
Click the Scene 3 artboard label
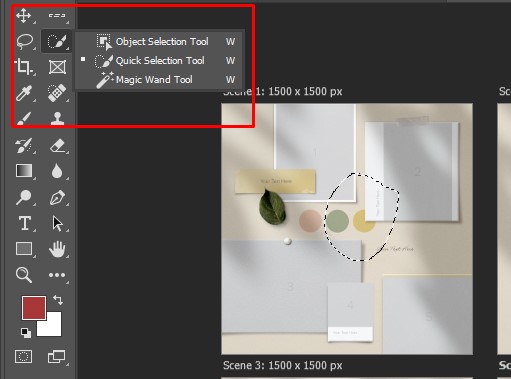[x=283, y=366]
